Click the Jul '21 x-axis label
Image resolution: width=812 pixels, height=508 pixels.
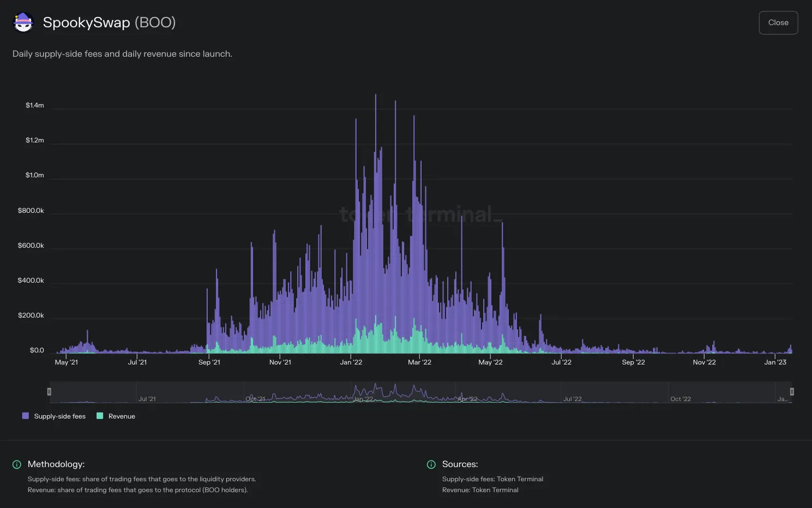137,362
